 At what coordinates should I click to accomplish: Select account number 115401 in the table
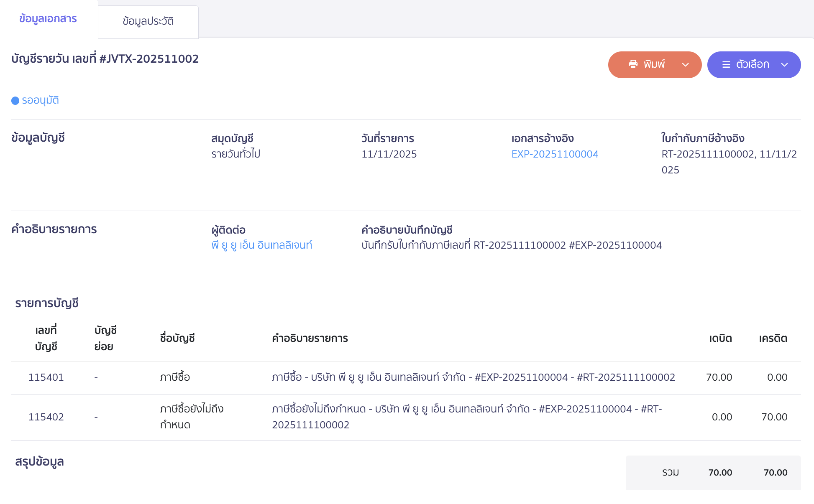coord(46,377)
